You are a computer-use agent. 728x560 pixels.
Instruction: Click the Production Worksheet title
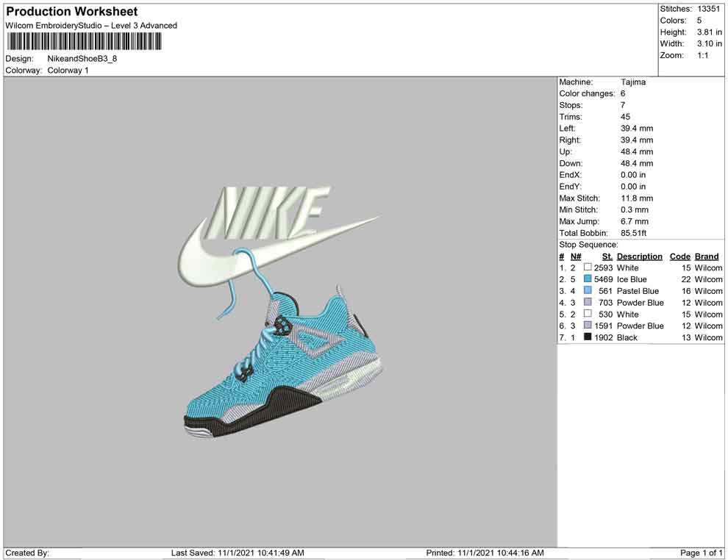pos(71,12)
